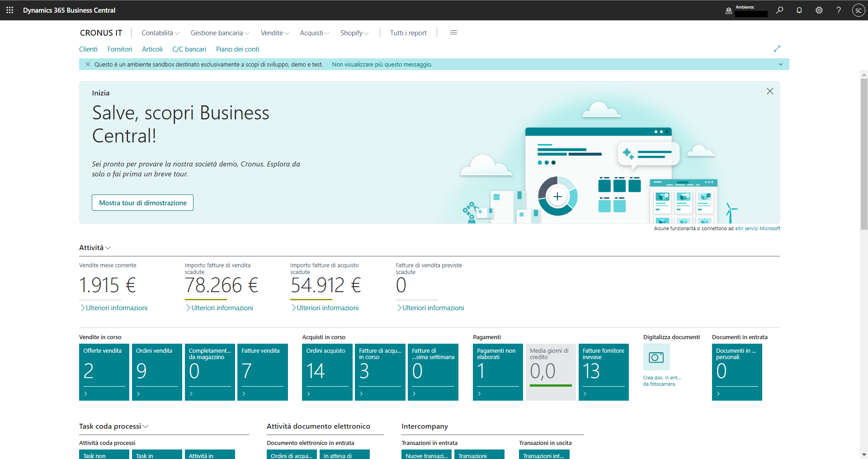Open the settings gear icon

tap(819, 10)
